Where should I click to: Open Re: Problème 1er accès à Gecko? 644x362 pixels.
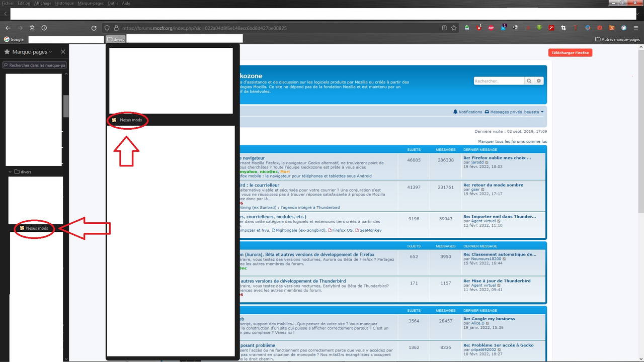pyautogui.click(x=499, y=345)
